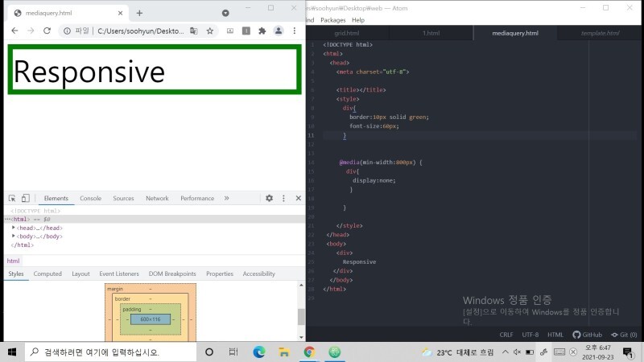Open Chrome tab search dropdown
The height and width of the screenshot is (362, 644).
pyautogui.click(x=225, y=13)
